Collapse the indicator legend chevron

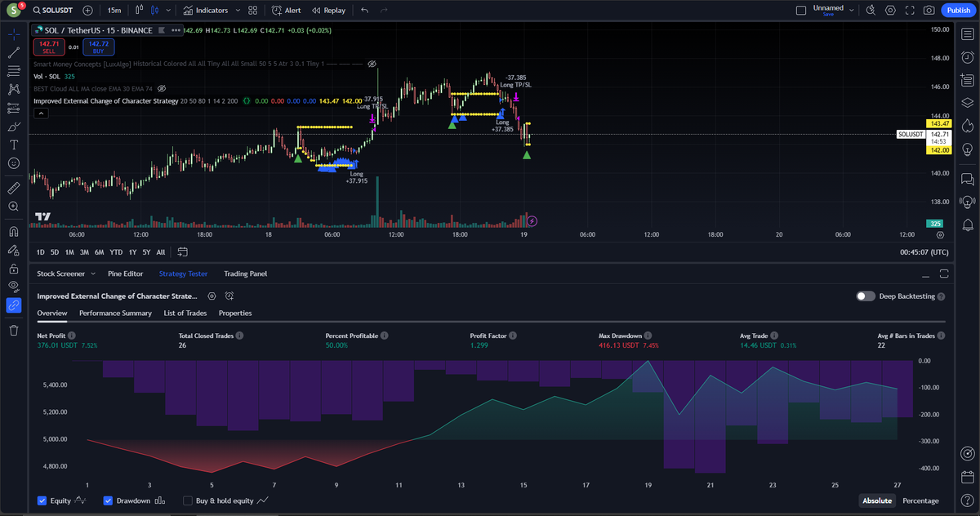[40, 113]
